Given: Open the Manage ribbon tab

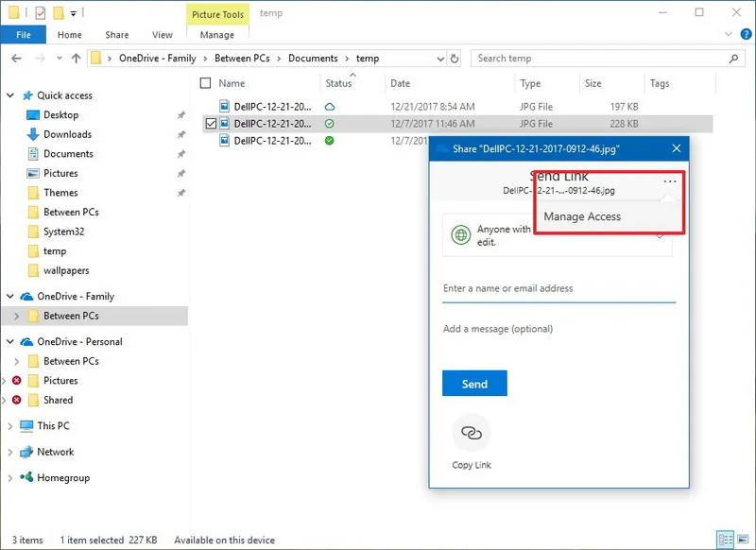Looking at the screenshot, I should [x=217, y=35].
